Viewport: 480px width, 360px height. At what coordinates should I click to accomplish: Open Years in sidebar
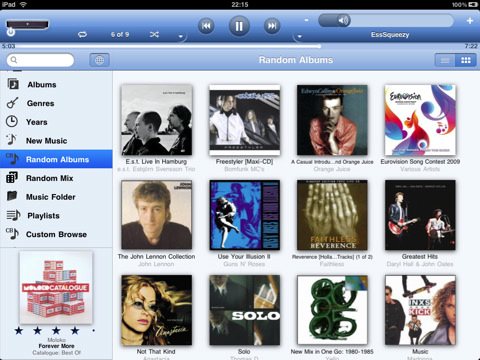tap(56, 122)
